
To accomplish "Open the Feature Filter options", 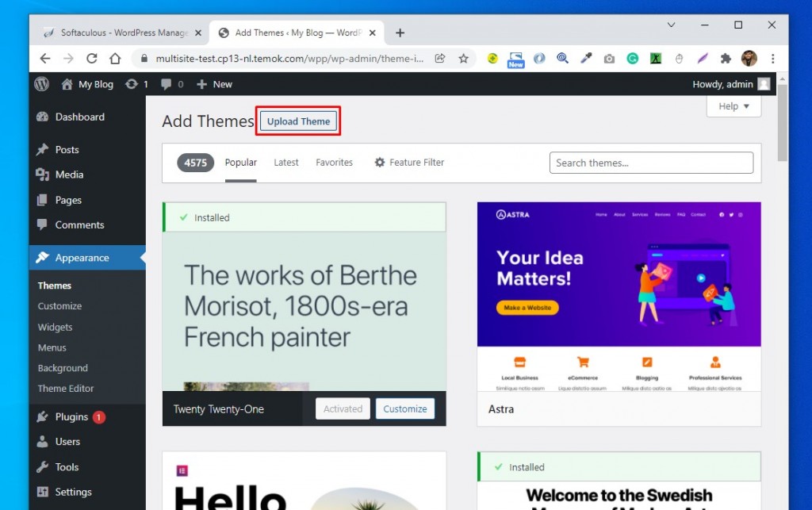I will (409, 163).
